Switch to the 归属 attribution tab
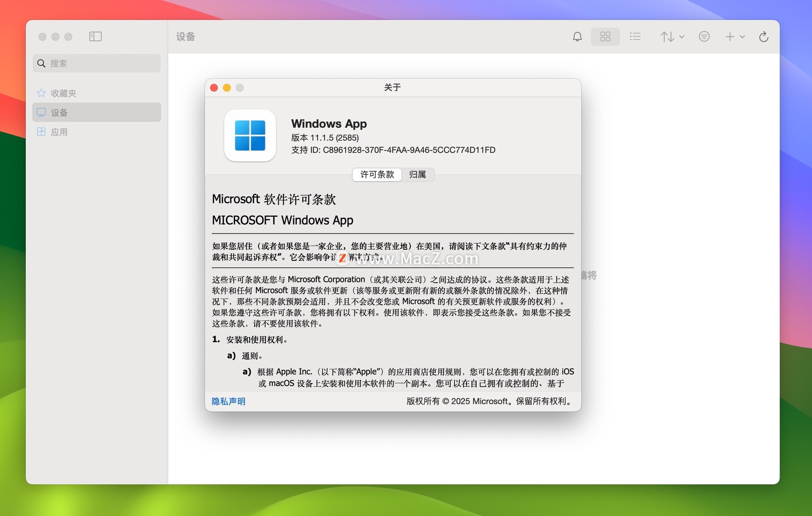Screen dimensions: 812x516 tap(417, 174)
